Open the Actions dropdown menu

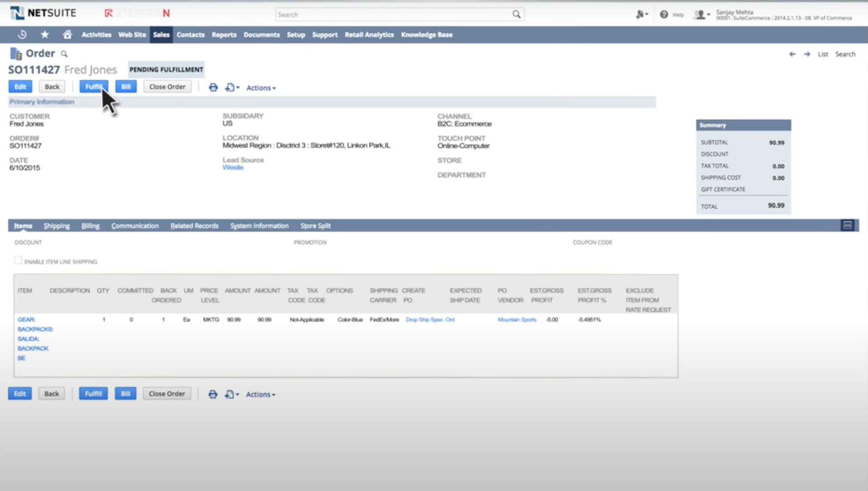coord(260,87)
